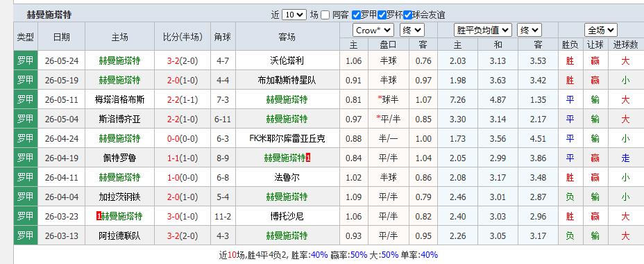Click the 类型 column header
Image resolution: width=644 pixels, height=264 pixels.
pyautogui.click(x=26, y=37)
